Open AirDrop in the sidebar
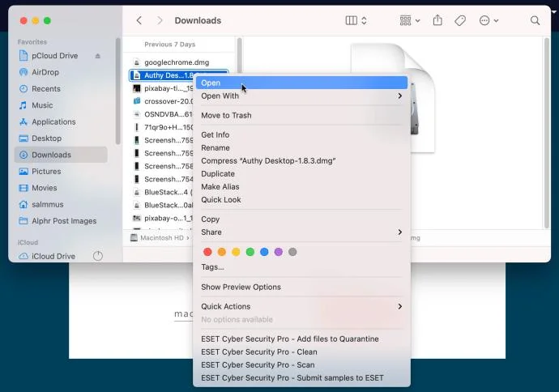 pos(45,72)
